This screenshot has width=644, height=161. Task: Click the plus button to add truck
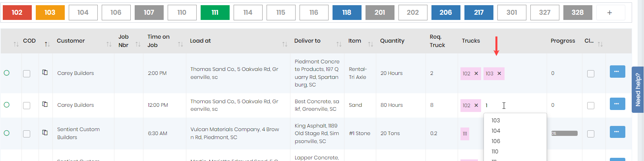pos(610,13)
